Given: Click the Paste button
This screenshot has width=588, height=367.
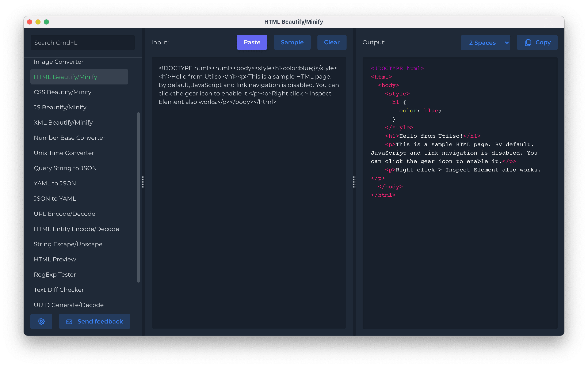Looking at the screenshot, I should 252,42.
